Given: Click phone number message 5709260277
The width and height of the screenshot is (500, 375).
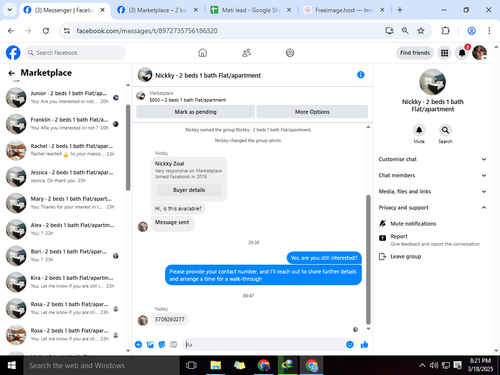Looking at the screenshot, I should point(170,319).
